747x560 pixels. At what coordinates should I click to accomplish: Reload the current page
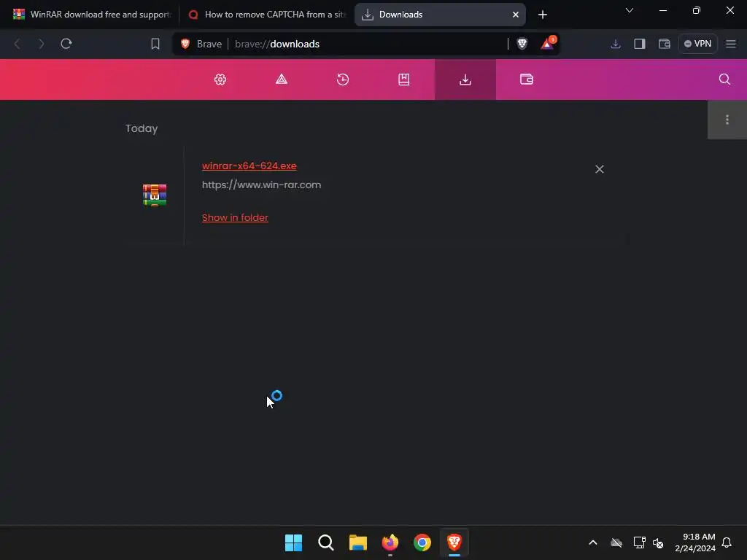(x=66, y=44)
